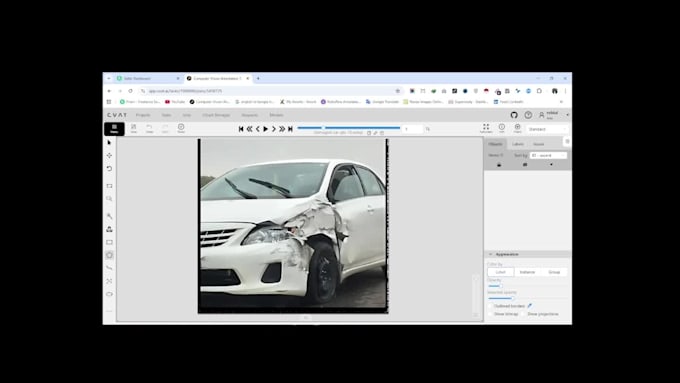Image resolution: width=680 pixels, height=383 pixels.
Task: Click the browser address bar
Action: [x=269, y=91]
